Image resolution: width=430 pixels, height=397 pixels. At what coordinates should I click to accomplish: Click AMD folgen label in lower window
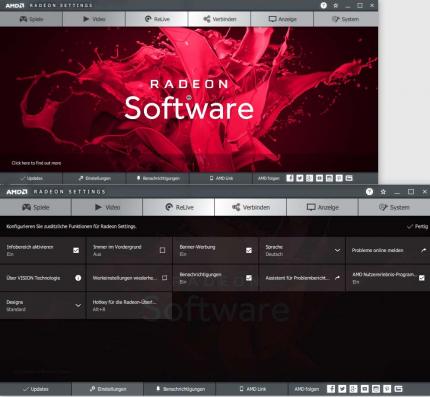click(x=306, y=389)
